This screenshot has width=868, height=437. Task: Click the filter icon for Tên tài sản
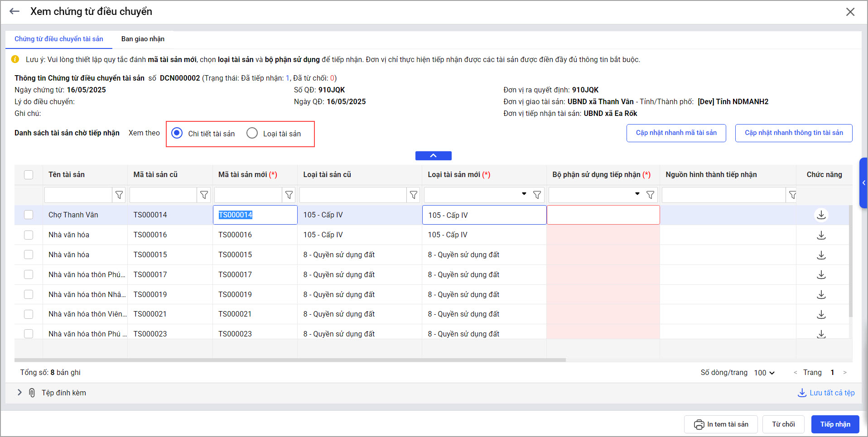(x=119, y=195)
